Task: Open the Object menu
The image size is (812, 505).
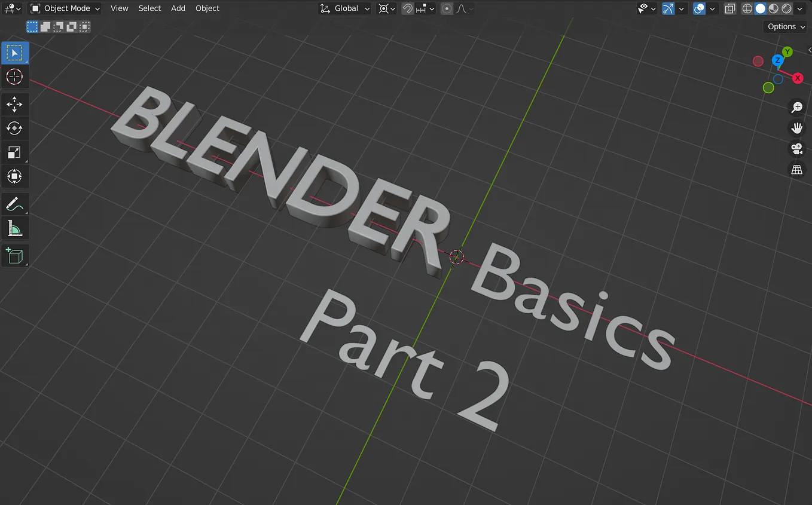Action: [x=207, y=8]
